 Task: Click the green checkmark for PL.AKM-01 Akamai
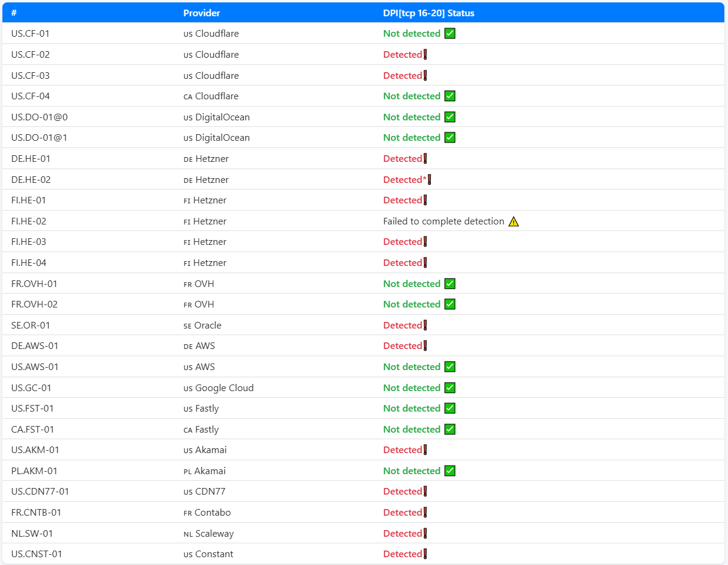(x=449, y=471)
